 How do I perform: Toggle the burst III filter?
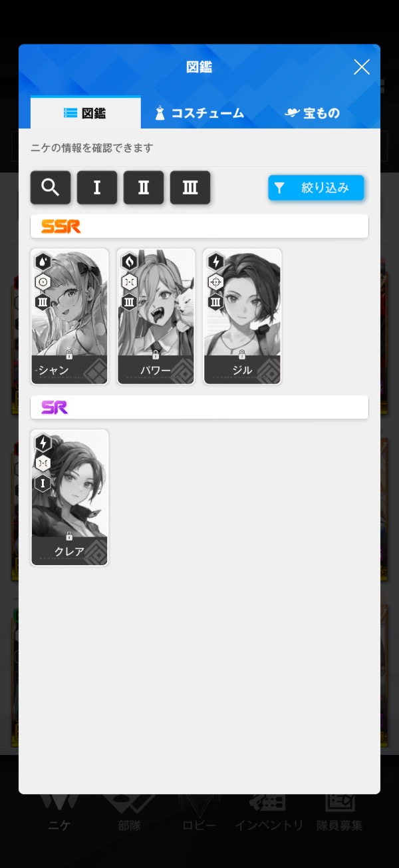click(x=190, y=188)
